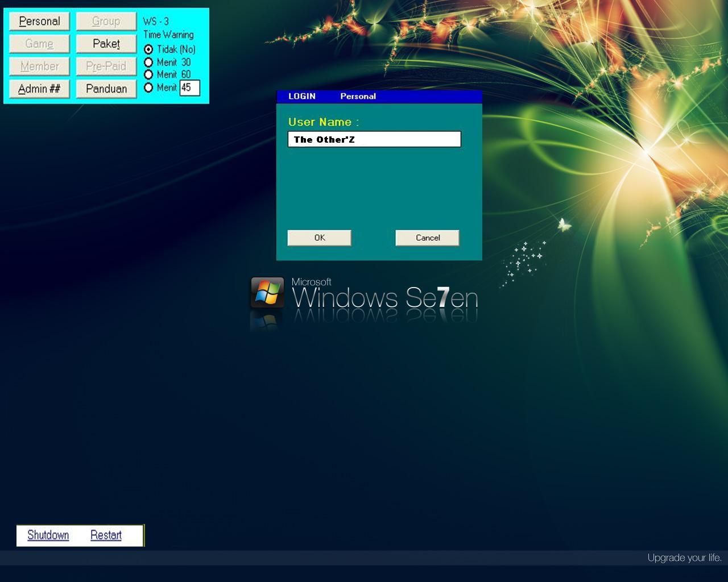Viewport: 728px width, 582px height.
Task: Cancel the Personal login dialog
Action: point(427,238)
